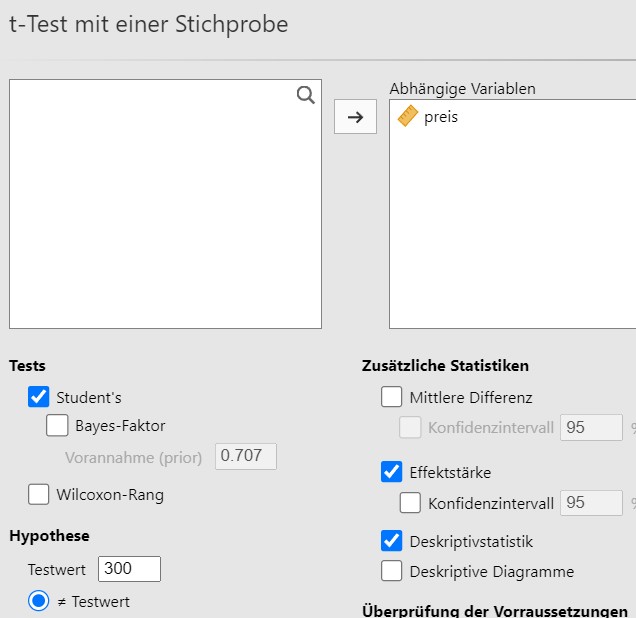Enable the Bayes-Faktor checkbox

57,425
